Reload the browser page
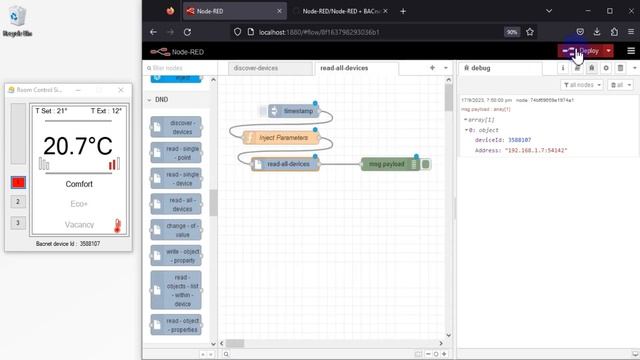Image resolution: width=640 pixels, height=360 pixels. [187, 32]
